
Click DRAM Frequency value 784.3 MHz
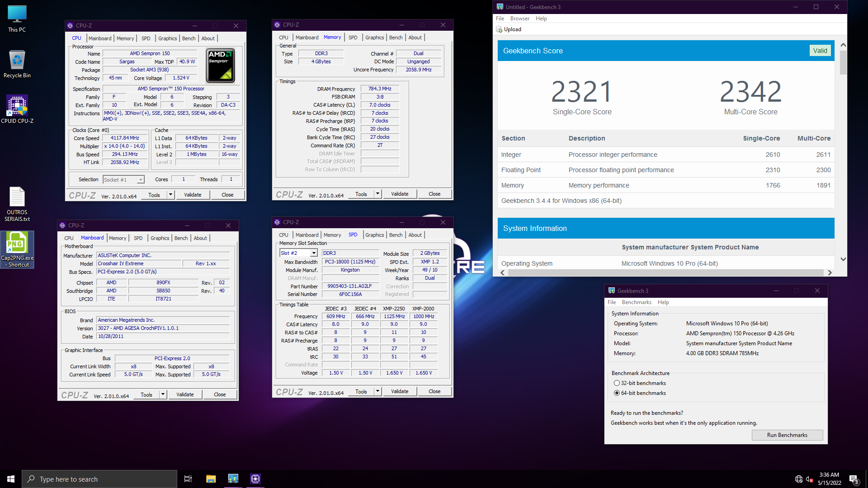(x=380, y=89)
